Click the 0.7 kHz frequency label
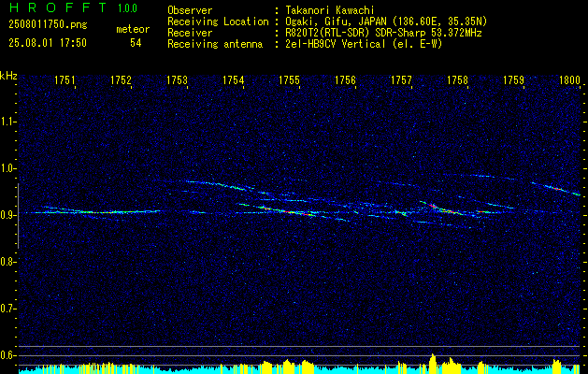 coord(7,309)
